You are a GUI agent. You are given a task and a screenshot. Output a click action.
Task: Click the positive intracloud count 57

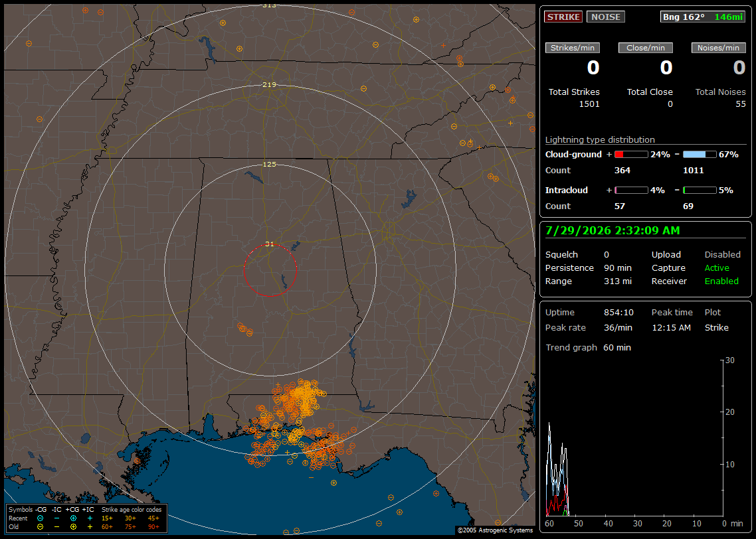point(620,206)
